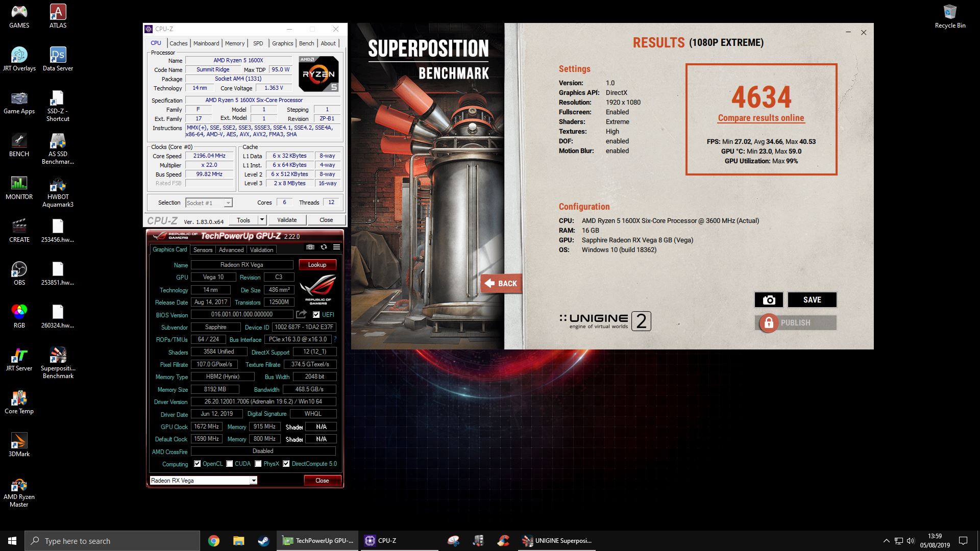Screen dimensions: 980x551
Task: Click the Lookup button in GPU-Z
Action: tap(317, 265)
